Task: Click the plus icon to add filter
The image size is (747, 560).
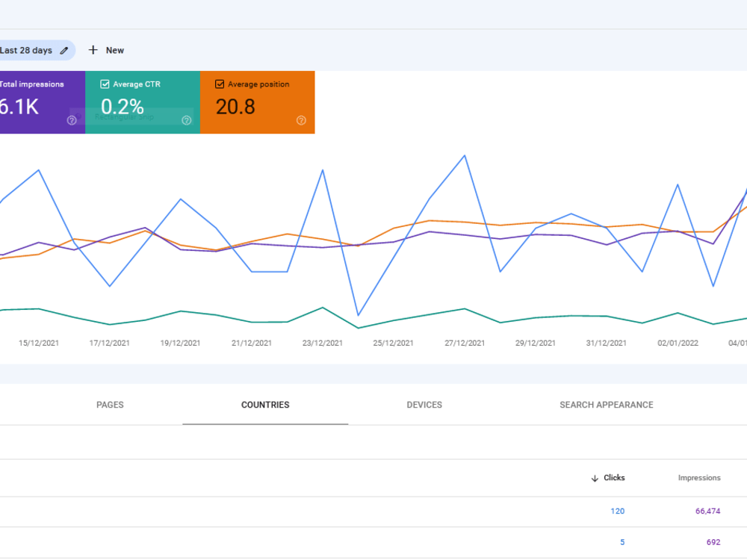Action: tap(93, 50)
